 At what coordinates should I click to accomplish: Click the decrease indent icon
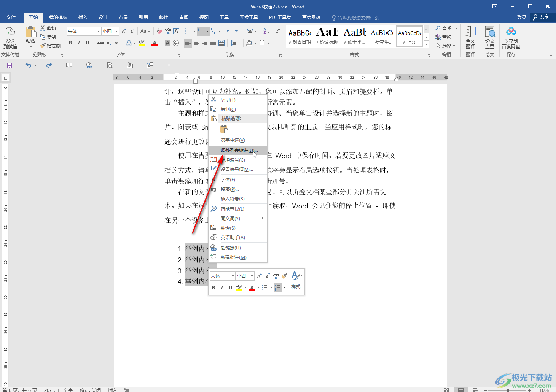(230, 31)
